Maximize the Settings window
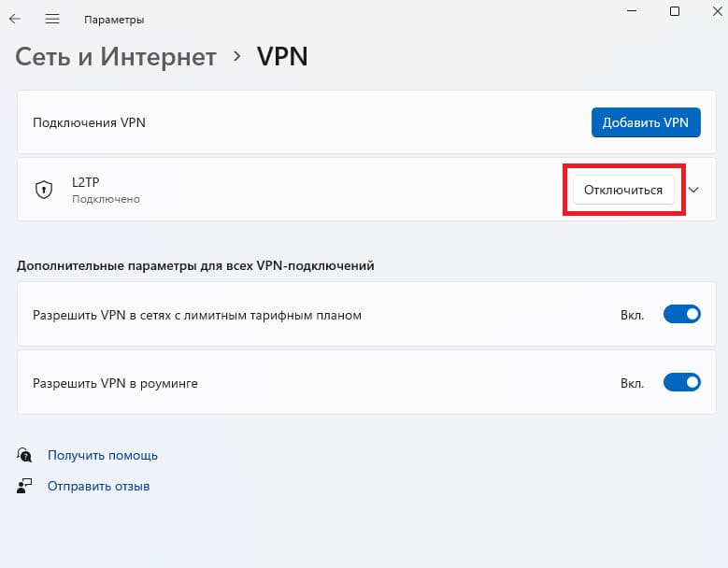The image size is (728, 568). click(x=675, y=10)
